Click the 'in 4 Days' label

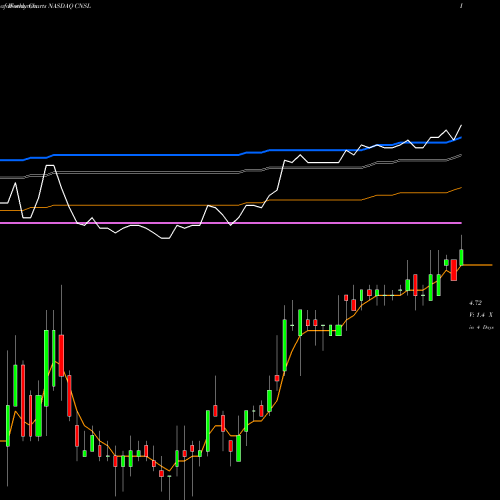click(x=481, y=327)
